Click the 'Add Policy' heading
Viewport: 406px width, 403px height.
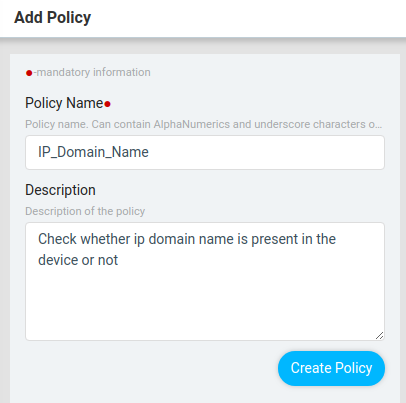pos(52,18)
